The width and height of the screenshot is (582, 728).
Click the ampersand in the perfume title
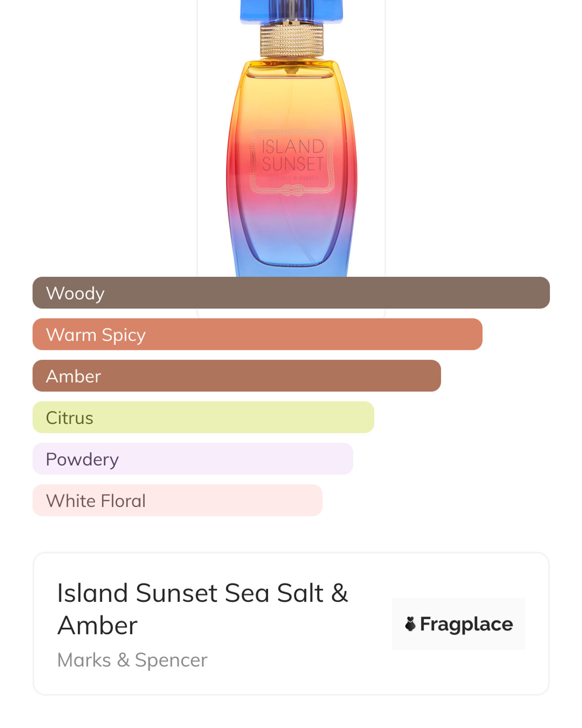(339, 593)
